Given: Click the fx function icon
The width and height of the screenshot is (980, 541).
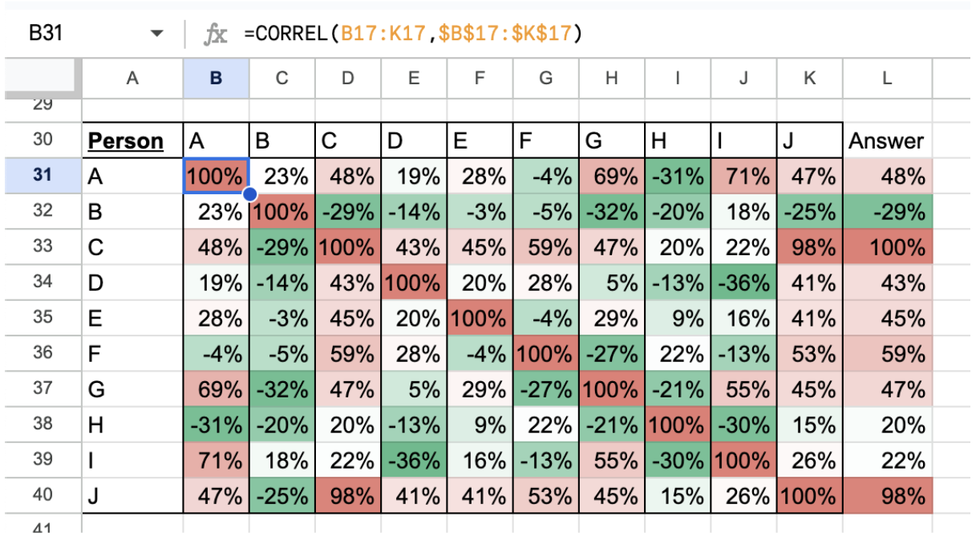Looking at the screenshot, I should coord(215,34).
